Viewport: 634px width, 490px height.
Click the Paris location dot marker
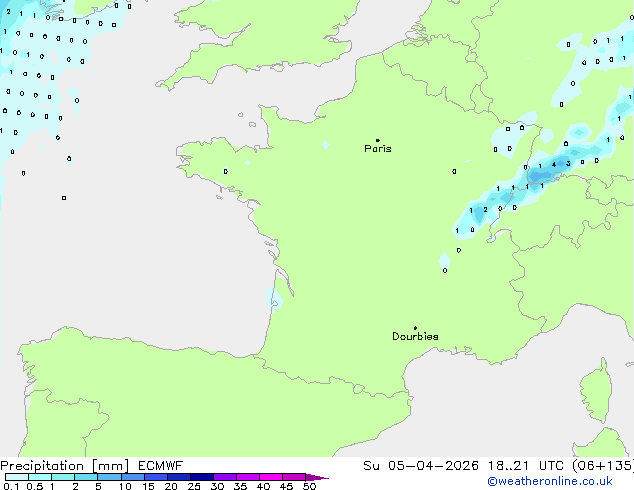[378, 140]
